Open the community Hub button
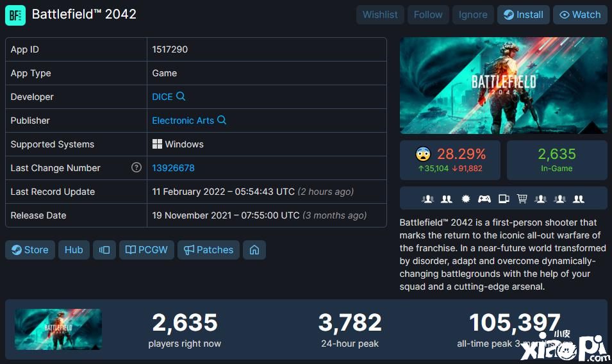The width and height of the screenshot is (612, 364). 74,250
